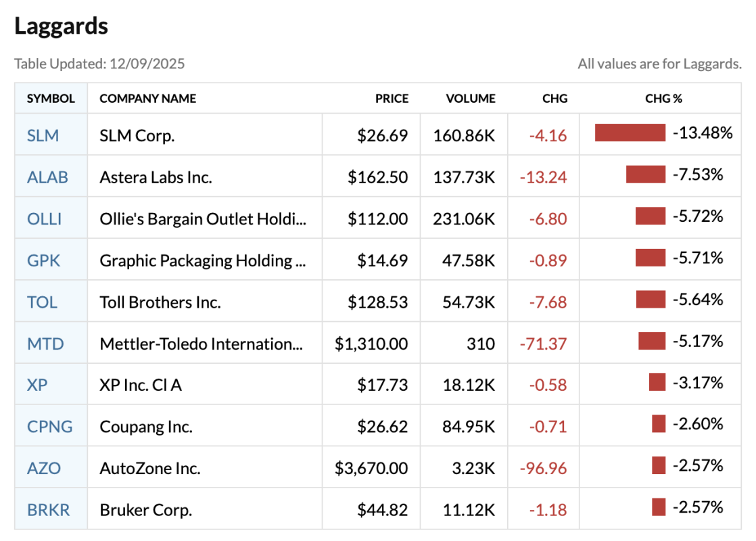This screenshot has width=756, height=541.
Task: Open the TOL symbol link
Action: pos(42,302)
